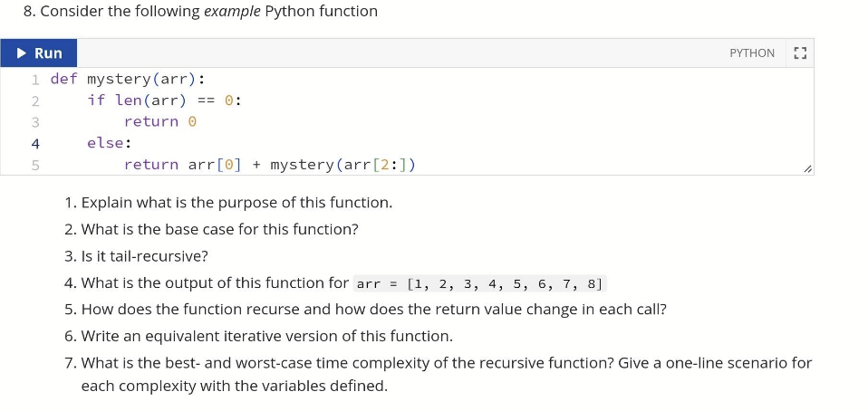This screenshot has width=868, height=411.
Task: Click the Run button
Action: [39, 53]
